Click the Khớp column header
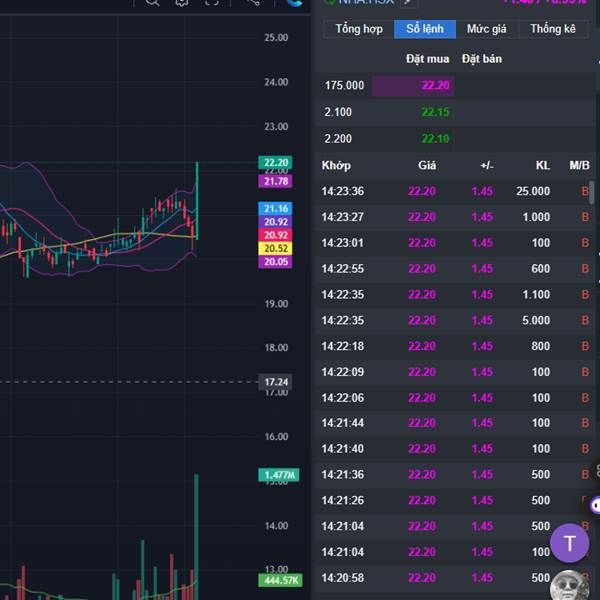This screenshot has width=600, height=600. pos(336,165)
